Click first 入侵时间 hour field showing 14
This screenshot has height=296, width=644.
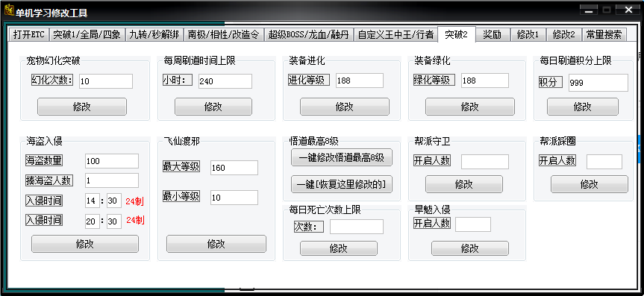pyautogui.click(x=93, y=201)
